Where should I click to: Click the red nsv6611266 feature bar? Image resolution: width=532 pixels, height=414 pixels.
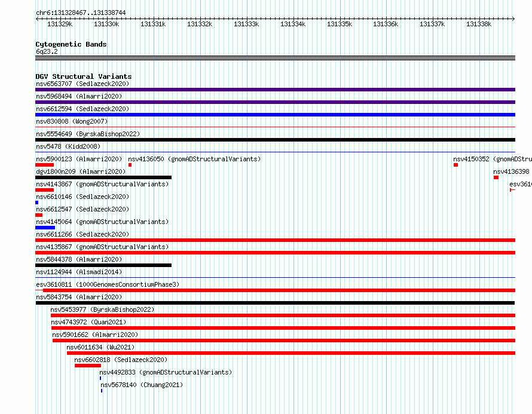(x=275, y=240)
